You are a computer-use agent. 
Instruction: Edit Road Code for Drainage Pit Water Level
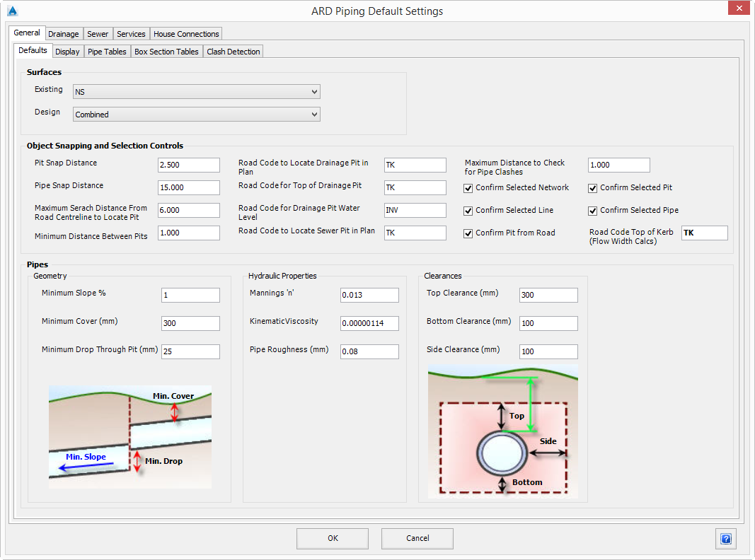click(x=415, y=210)
